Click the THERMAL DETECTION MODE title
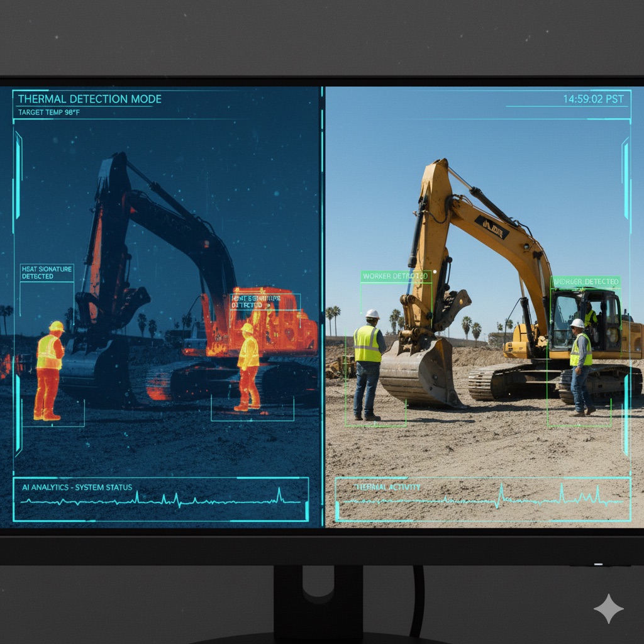Image resolution: width=644 pixels, height=644 pixels. pos(89,99)
